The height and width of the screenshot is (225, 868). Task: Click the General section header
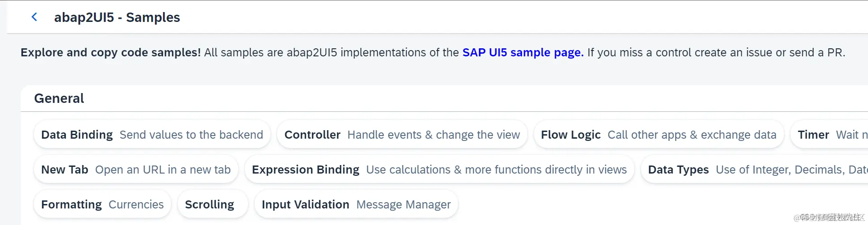(x=59, y=98)
